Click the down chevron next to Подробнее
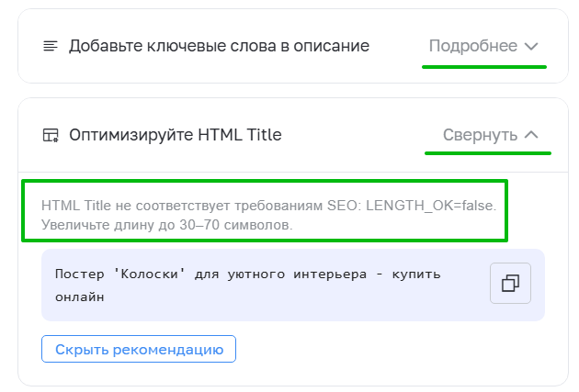 pos(531,46)
